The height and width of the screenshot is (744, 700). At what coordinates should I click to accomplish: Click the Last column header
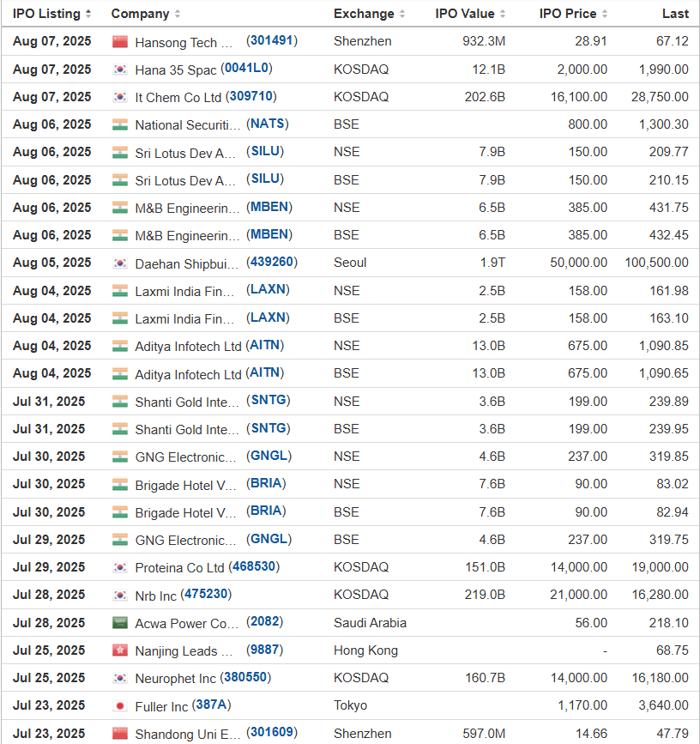[x=675, y=14]
